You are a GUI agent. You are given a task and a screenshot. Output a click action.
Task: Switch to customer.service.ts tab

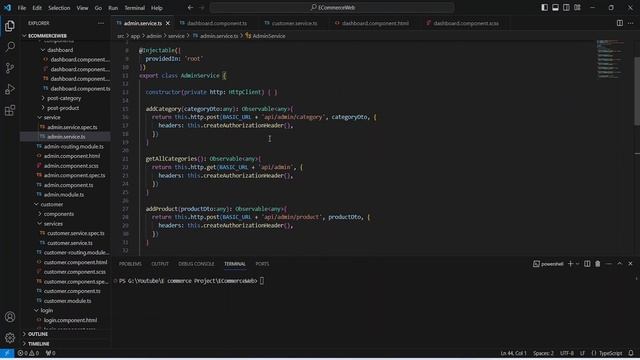click(x=294, y=23)
